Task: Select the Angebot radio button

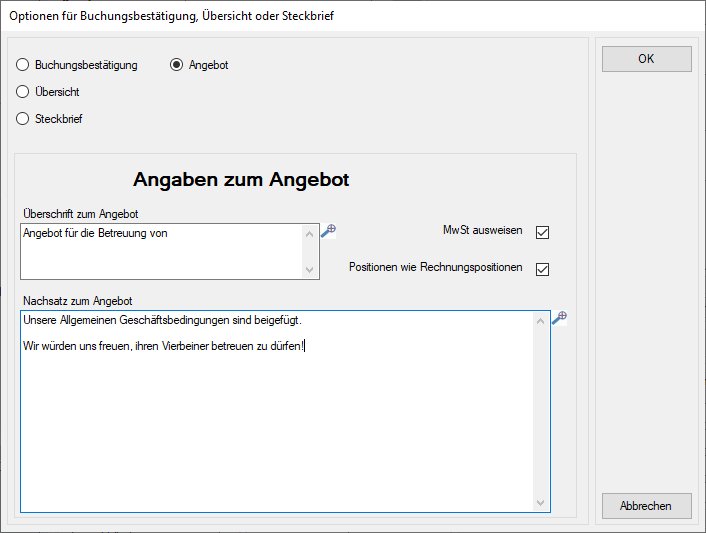Action: [x=177, y=65]
